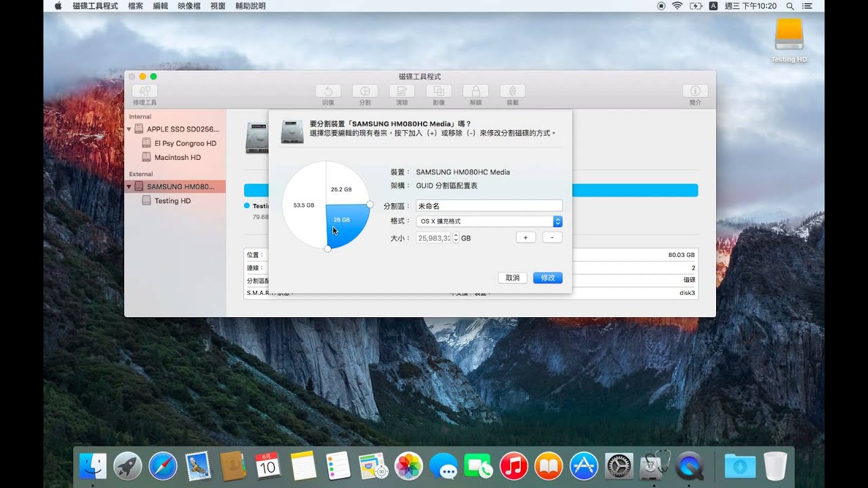Open Notes from the Dock
Screen dimensions: 868x488
coord(303,466)
